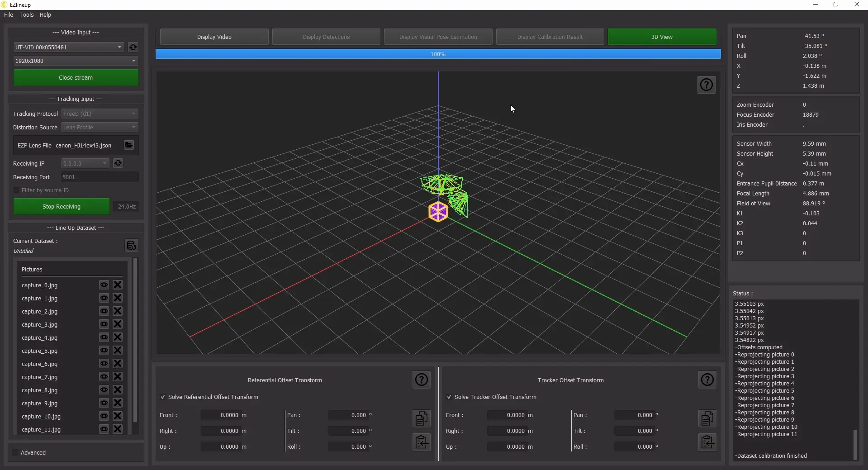This screenshot has width=868, height=470.
Task: Paste Referential Offset Transform values
Action: pos(421,442)
